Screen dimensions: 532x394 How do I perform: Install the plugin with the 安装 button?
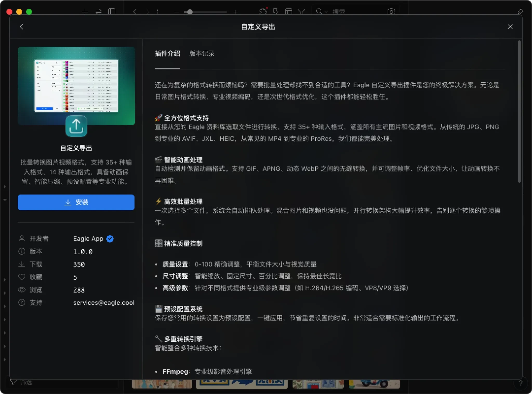pos(76,202)
